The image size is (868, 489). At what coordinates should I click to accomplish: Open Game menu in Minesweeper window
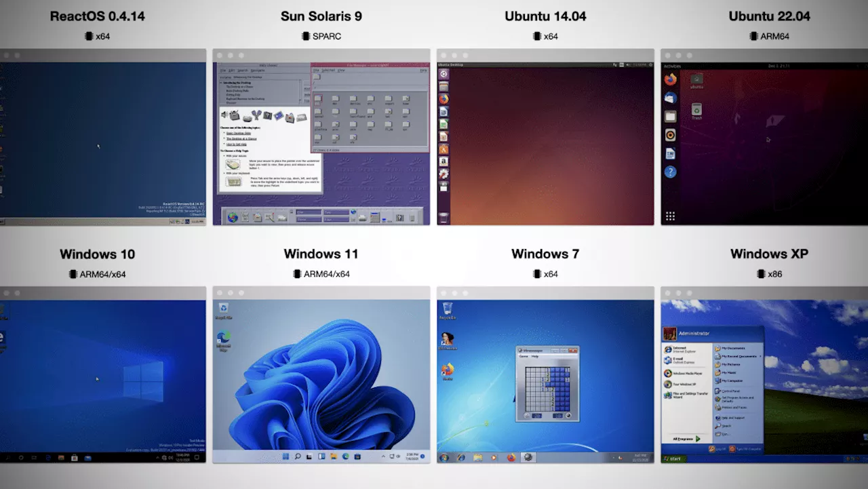click(524, 356)
